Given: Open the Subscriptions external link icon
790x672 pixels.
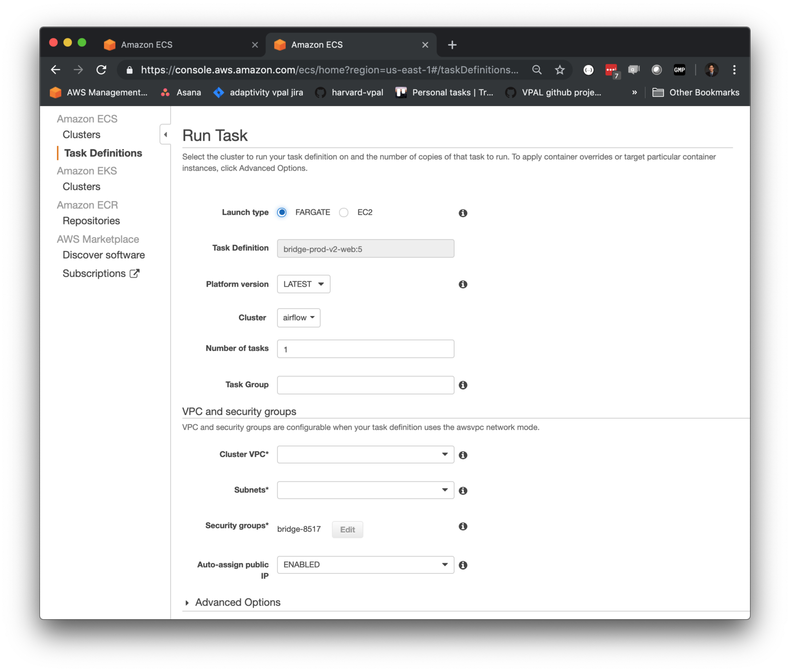Looking at the screenshot, I should tap(134, 273).
